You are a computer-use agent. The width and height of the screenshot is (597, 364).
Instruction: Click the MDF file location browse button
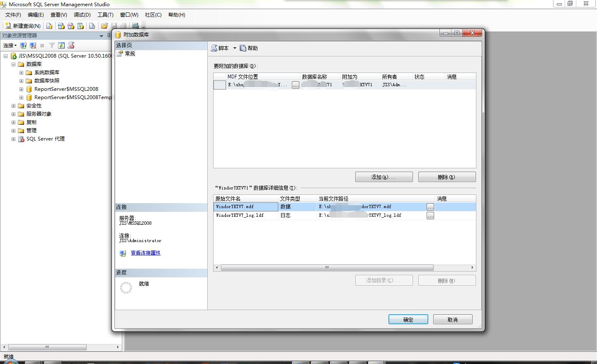[296, 85]
